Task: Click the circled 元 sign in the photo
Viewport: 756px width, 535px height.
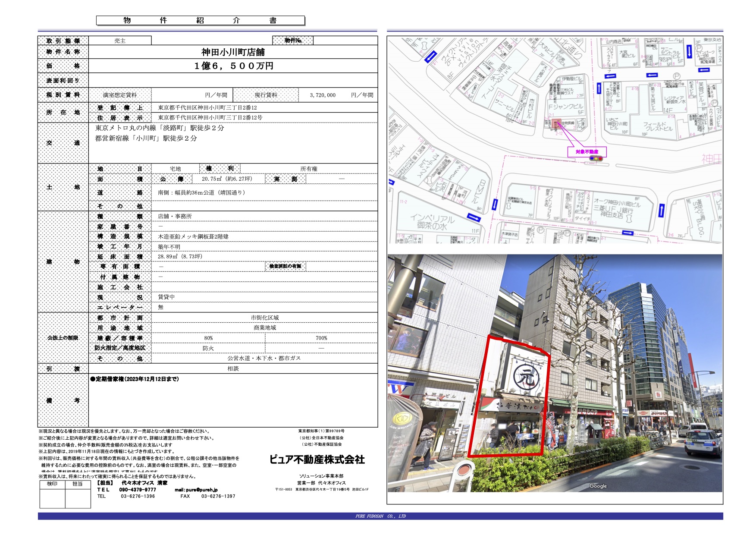Action: (x=526, y=377)
